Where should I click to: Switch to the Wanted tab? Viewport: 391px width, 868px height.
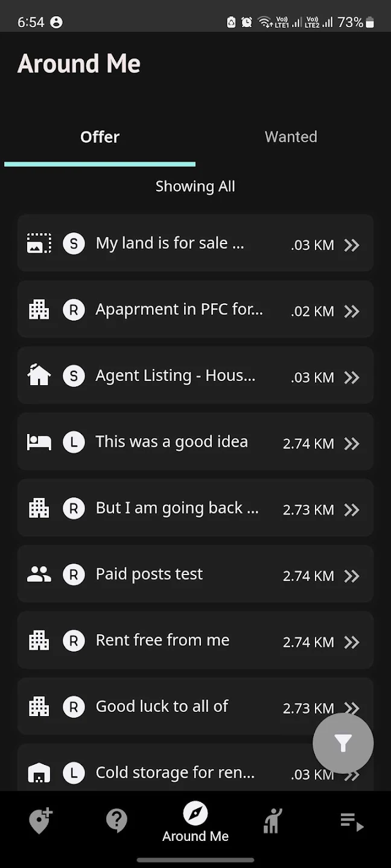(x=291, y=137)
